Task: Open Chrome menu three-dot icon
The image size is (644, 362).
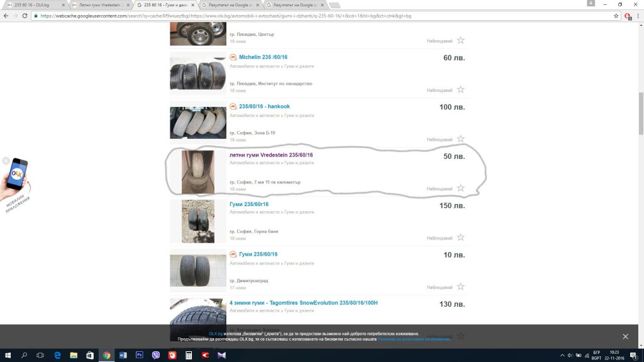Action: [x=638, y=16]
